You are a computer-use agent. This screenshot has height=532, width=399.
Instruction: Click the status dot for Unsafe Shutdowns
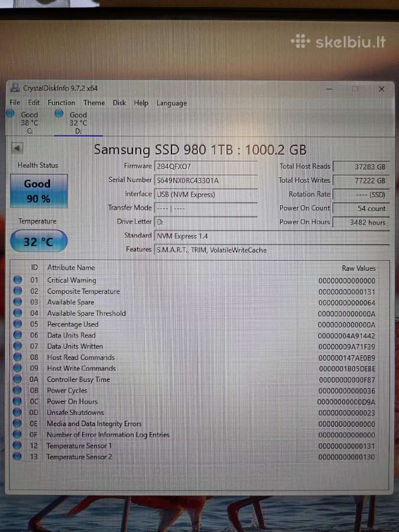(x=17, y=412)
